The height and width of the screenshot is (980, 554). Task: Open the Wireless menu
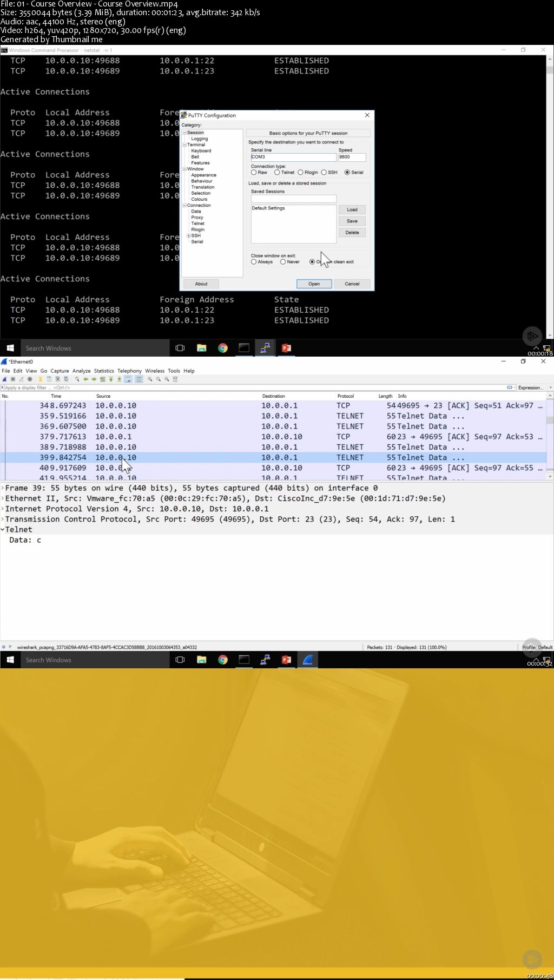155,371
